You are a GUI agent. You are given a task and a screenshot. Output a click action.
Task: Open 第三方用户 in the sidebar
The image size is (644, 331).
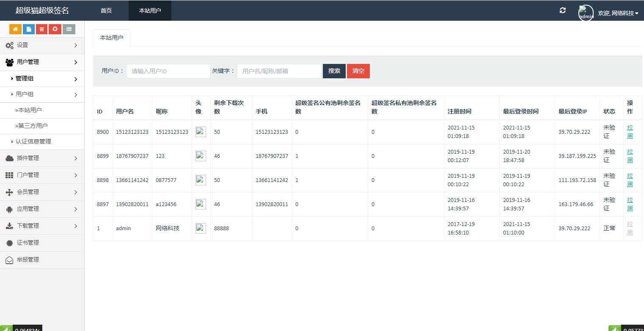tap(33, 126)
